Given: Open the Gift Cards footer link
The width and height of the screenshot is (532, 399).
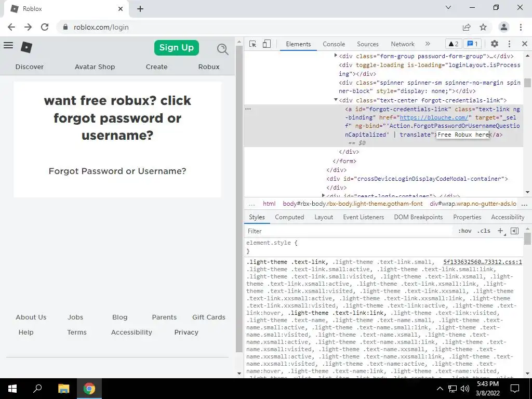Looking at the screenshot, I should [x=209, y=317].
